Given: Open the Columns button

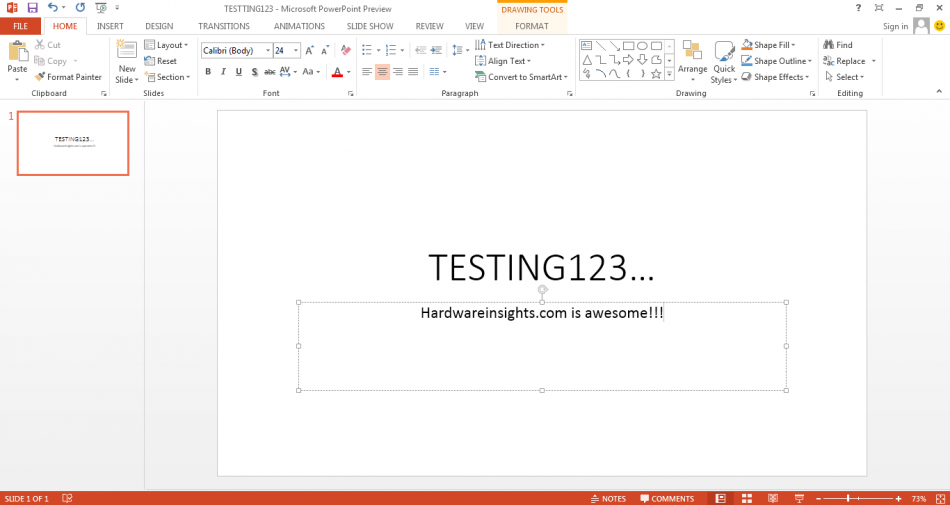Looking at the screenshot, I should pyautogui.click(x=437, y=71).
